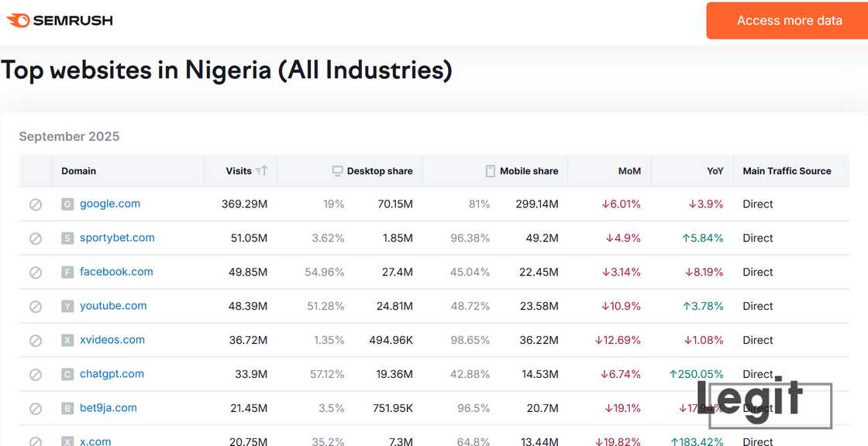Open the google.com website link
868x446 pixels.
point(110,204)
